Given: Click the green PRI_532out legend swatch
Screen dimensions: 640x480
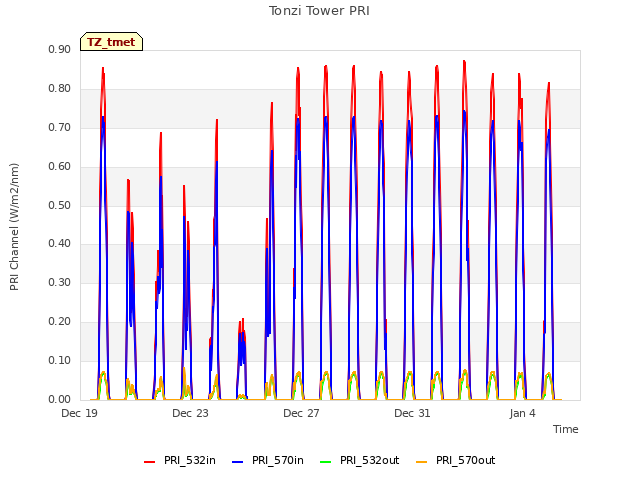Looking at the screenshot, I should [x=325, y=462].
